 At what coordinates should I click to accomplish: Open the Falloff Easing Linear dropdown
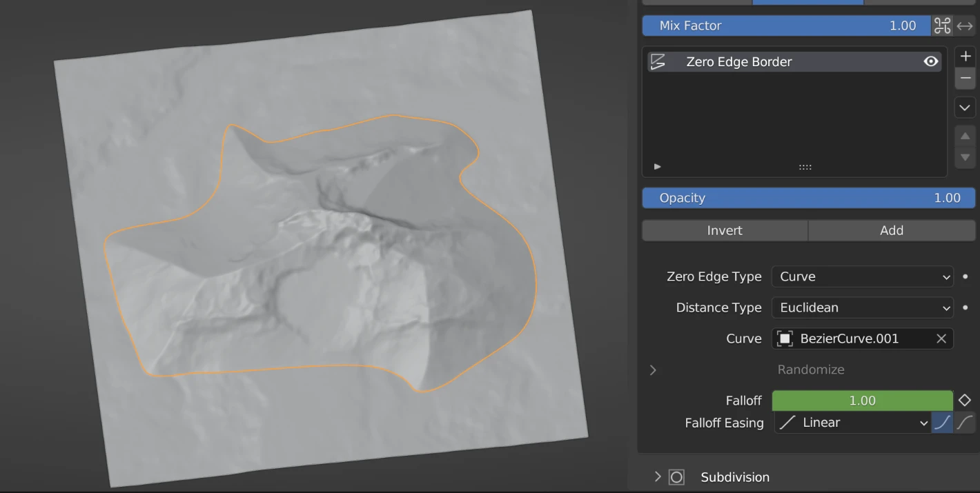tap(852, 423)
